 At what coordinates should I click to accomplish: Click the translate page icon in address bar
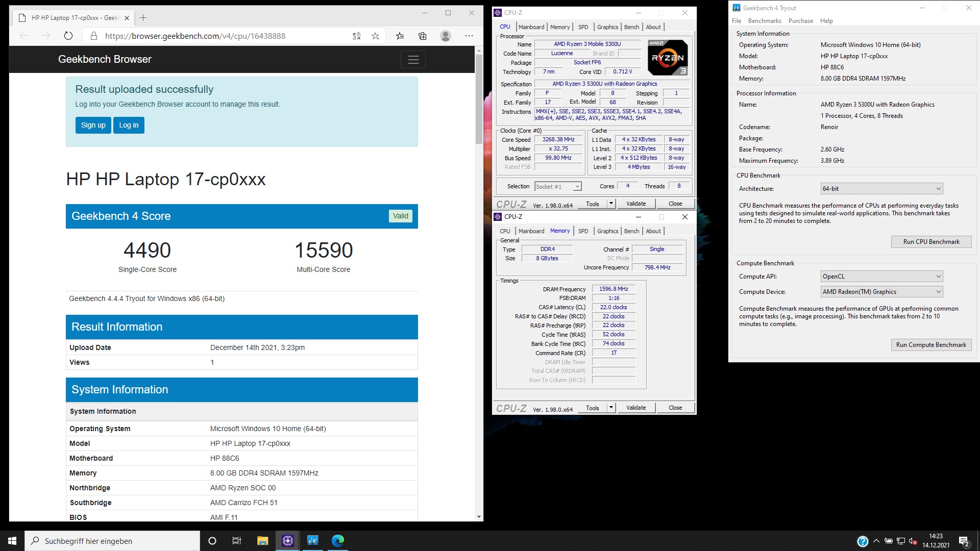[357, 36]
